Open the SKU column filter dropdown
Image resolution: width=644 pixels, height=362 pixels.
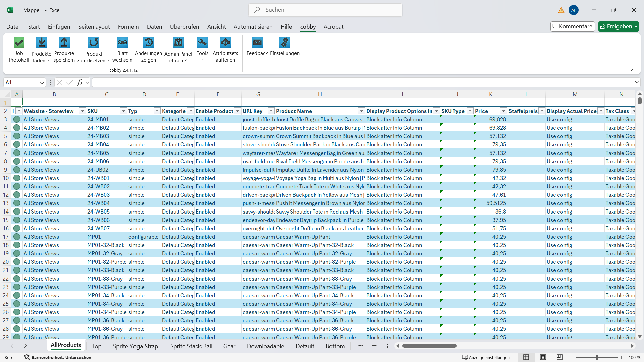(x=123, y=111)
